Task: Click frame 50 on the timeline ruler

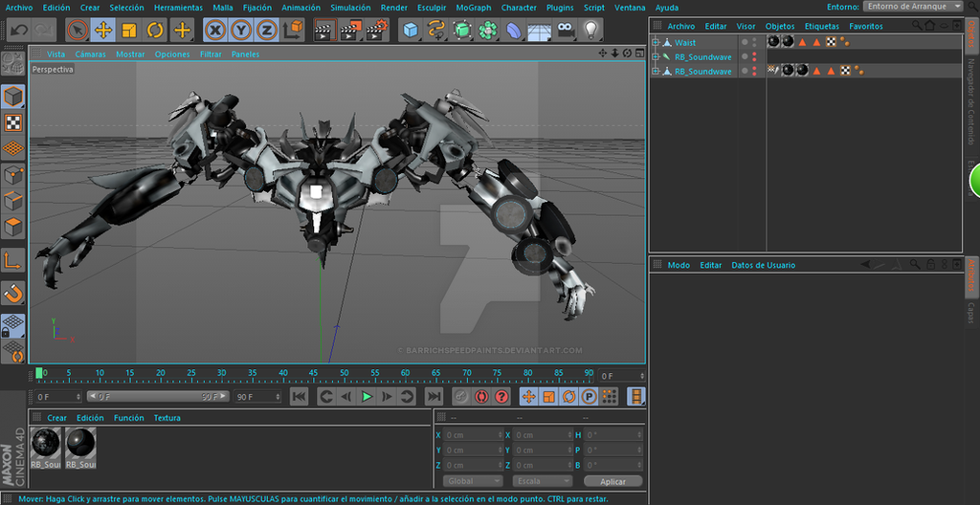Action: 344,375
